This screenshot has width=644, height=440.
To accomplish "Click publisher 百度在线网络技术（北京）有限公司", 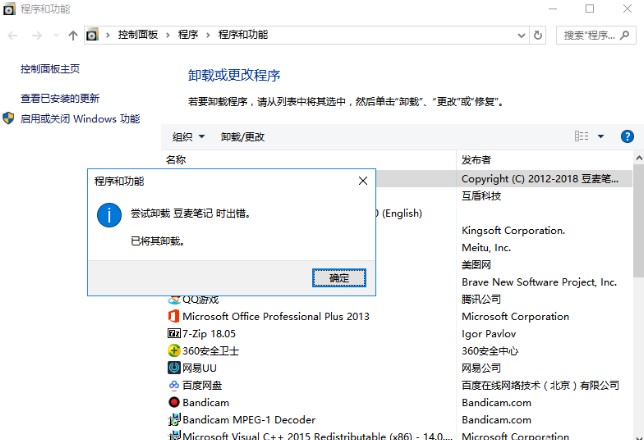I will click(x=540, y=385).
